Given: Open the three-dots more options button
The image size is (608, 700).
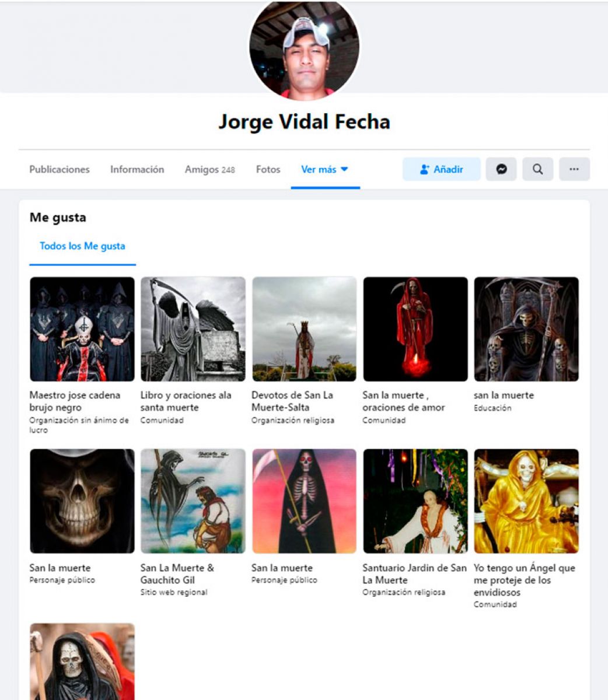Looking at the screenshot, I should coord(574,169).
